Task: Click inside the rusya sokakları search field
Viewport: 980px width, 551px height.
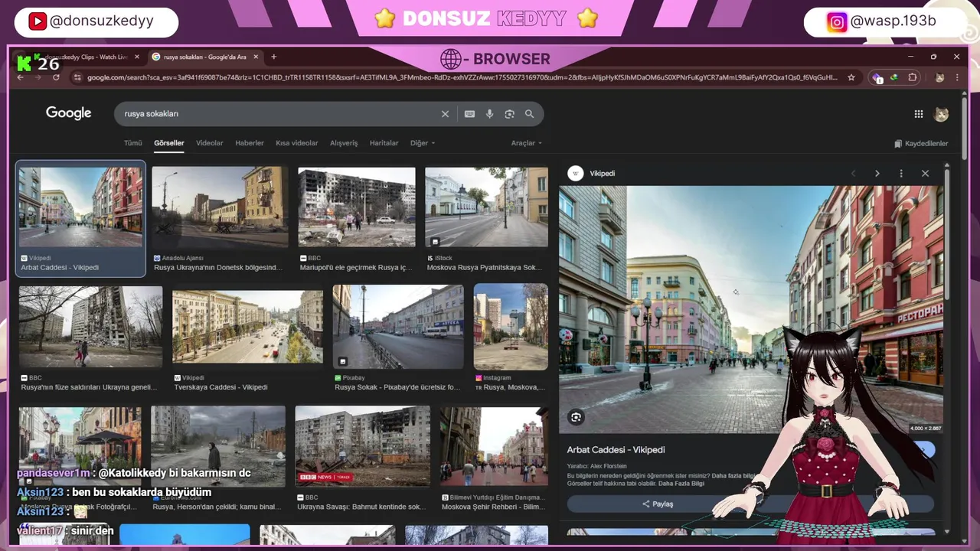Action: (x=279, y=114)
